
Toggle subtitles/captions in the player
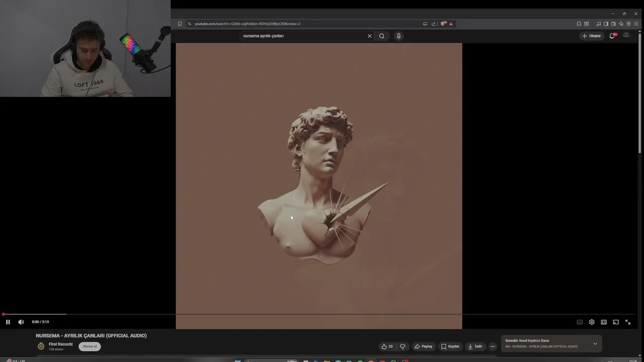point(580,322)
